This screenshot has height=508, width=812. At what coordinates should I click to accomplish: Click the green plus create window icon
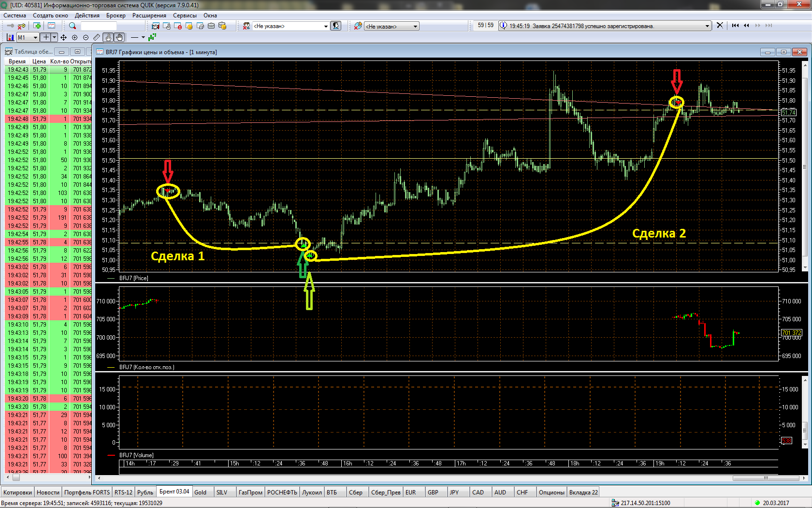[x=37, y=26]
